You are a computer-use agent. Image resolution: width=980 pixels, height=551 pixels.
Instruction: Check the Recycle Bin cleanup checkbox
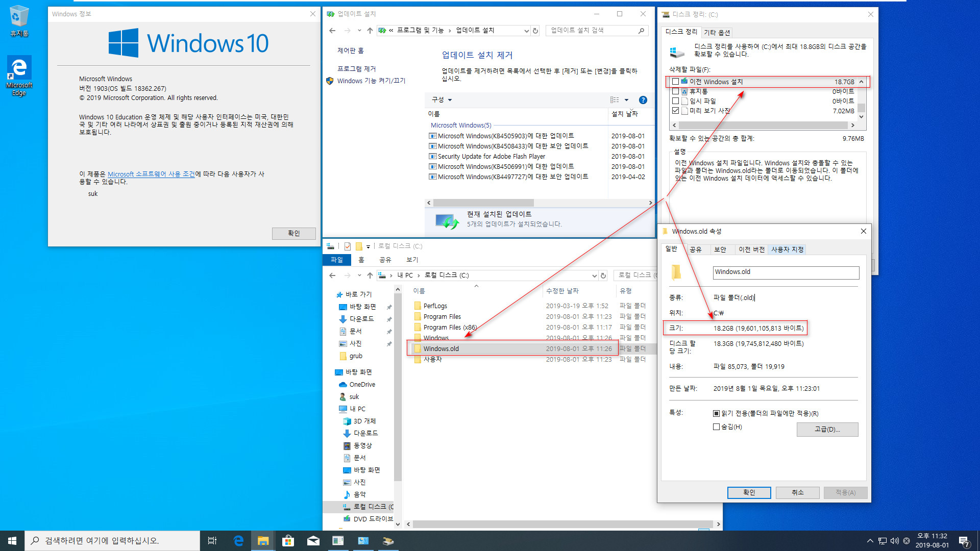(675, 91)
